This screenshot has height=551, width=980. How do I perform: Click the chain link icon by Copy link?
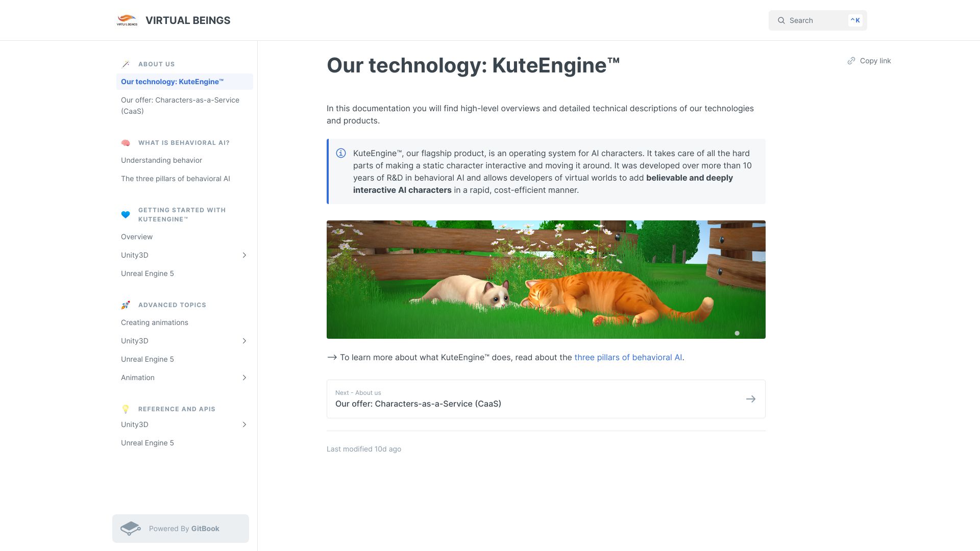(x=851, y=61)
